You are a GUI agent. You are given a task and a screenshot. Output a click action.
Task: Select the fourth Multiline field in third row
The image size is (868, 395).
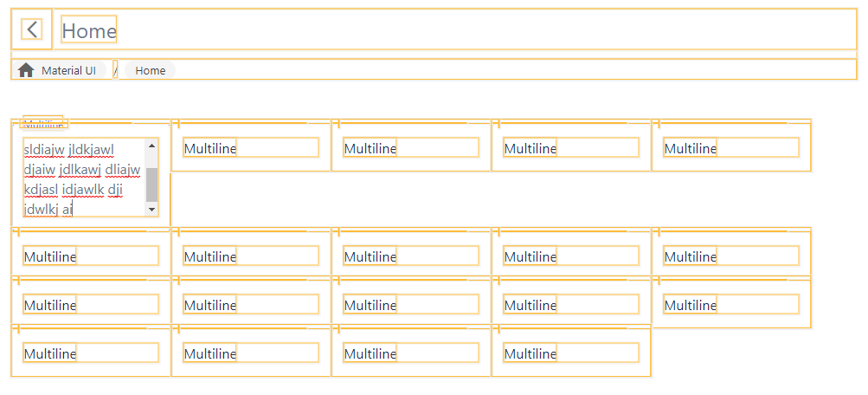(x=571, y=305)
